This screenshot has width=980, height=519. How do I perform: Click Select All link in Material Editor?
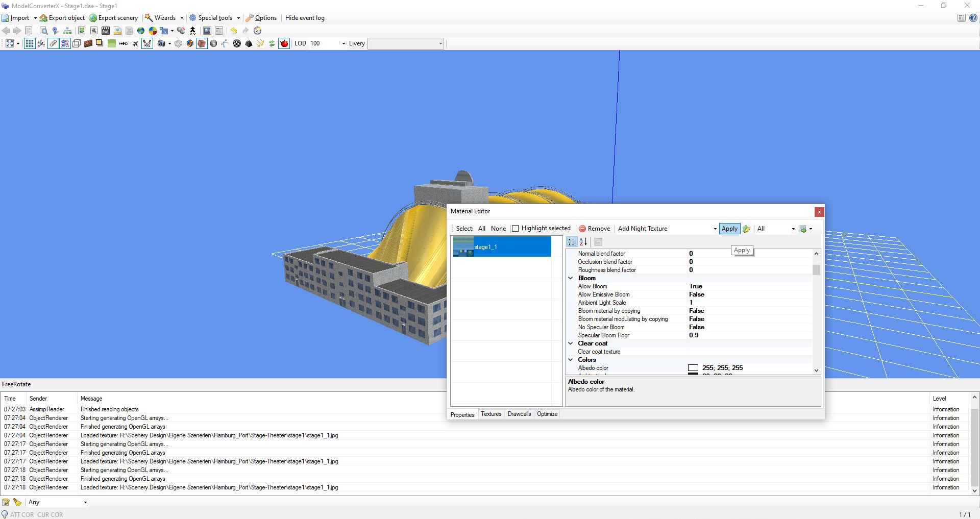click(481, 229)
